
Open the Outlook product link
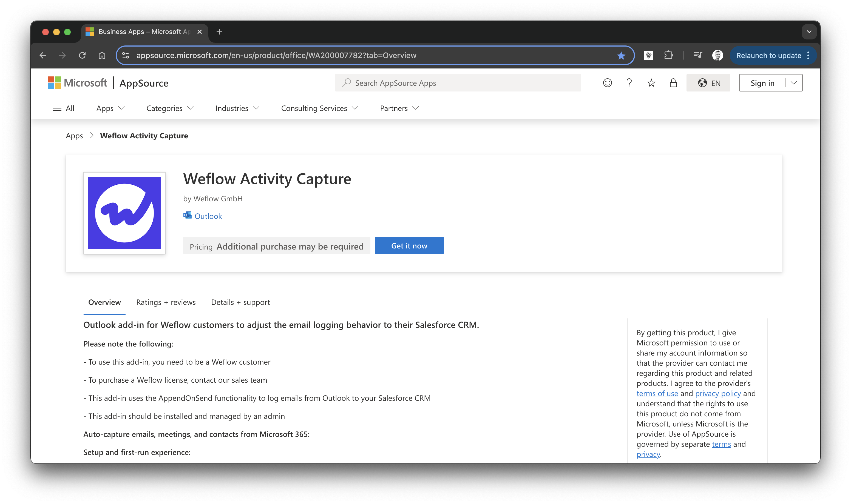coord(208,216)
